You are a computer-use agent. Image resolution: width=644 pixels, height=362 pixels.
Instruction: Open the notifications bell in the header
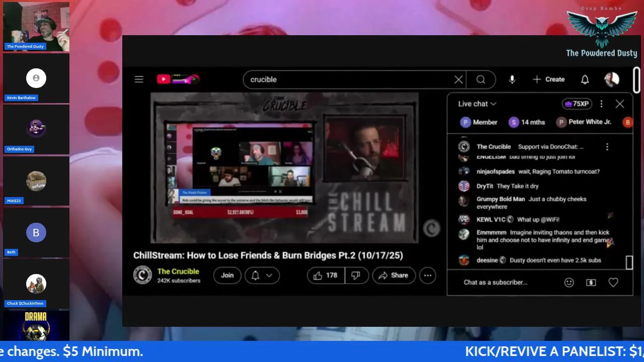click(x=585, y=79)
